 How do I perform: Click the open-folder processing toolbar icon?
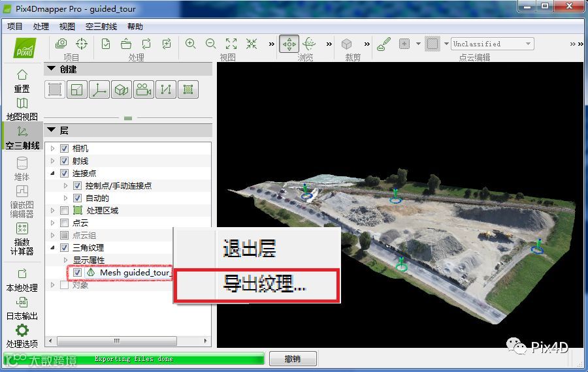click(x=126, y=44)
